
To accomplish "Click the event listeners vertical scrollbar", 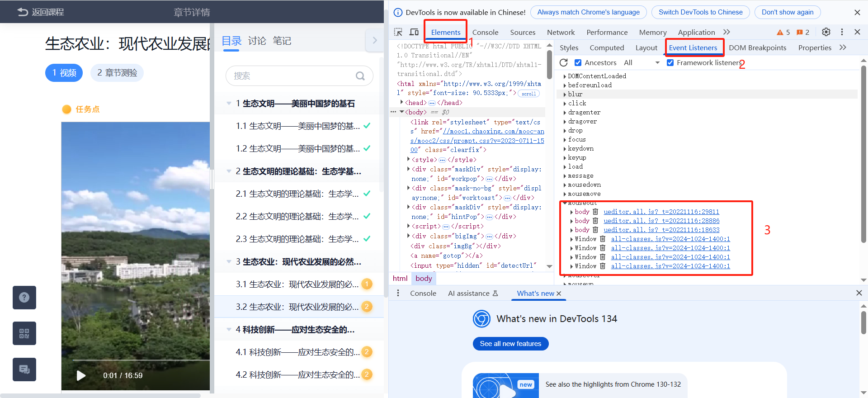I will (863, 154).
